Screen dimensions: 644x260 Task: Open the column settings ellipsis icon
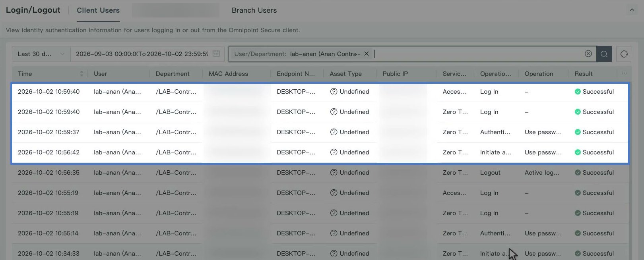[624, 73]
